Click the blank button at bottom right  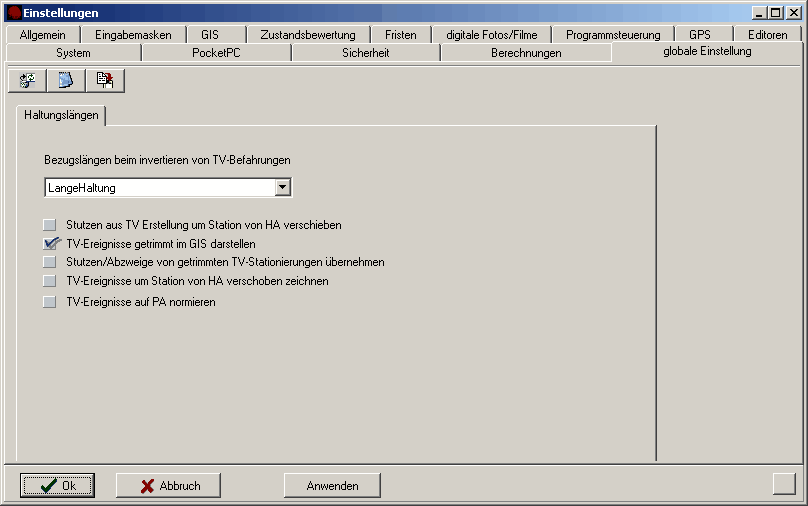pos(784,484)
